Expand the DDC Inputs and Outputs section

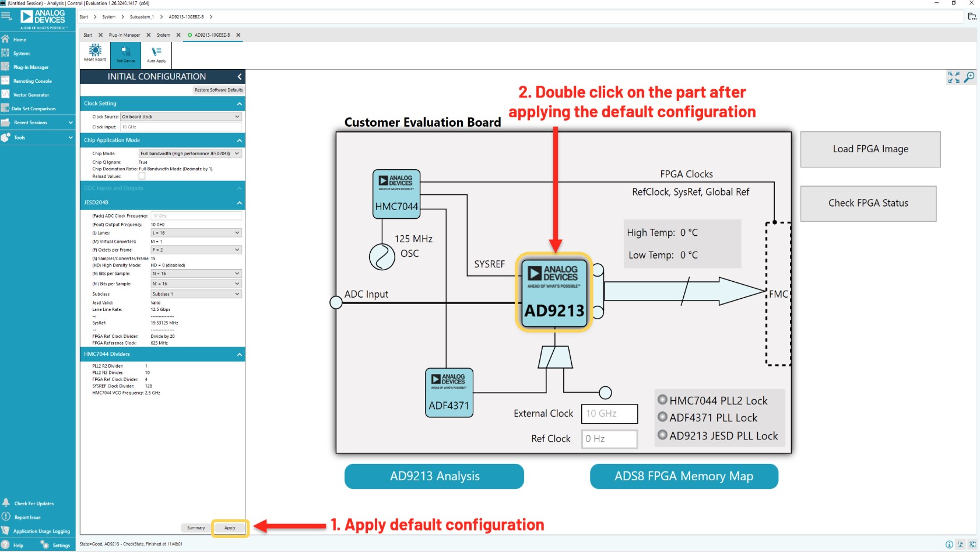(x=239, y=188)
